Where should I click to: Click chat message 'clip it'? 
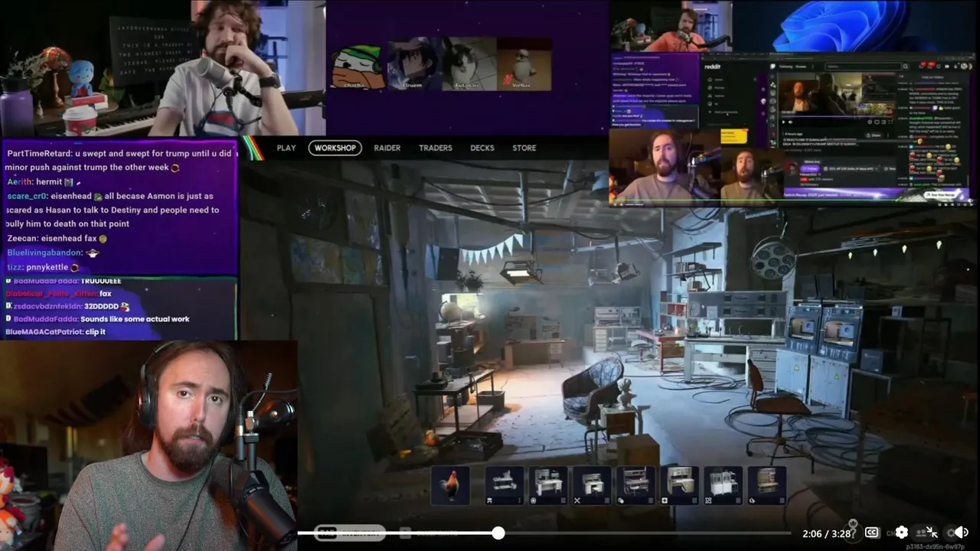[x=96, y=331]
